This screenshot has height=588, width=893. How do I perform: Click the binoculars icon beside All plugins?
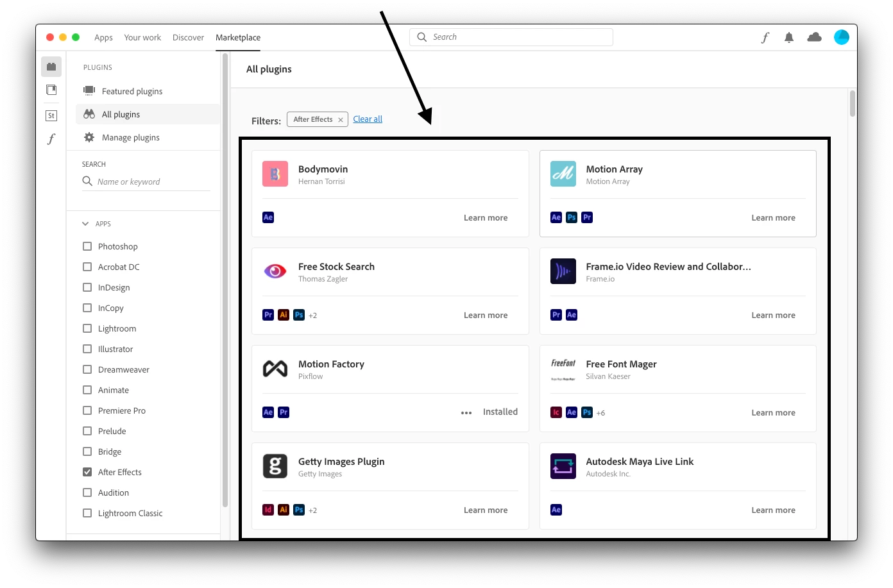89,114
